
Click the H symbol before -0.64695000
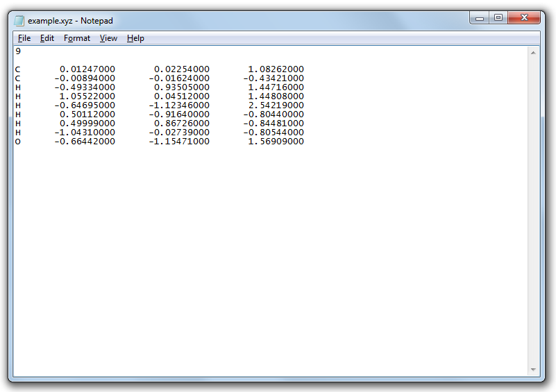pos(18,105)
